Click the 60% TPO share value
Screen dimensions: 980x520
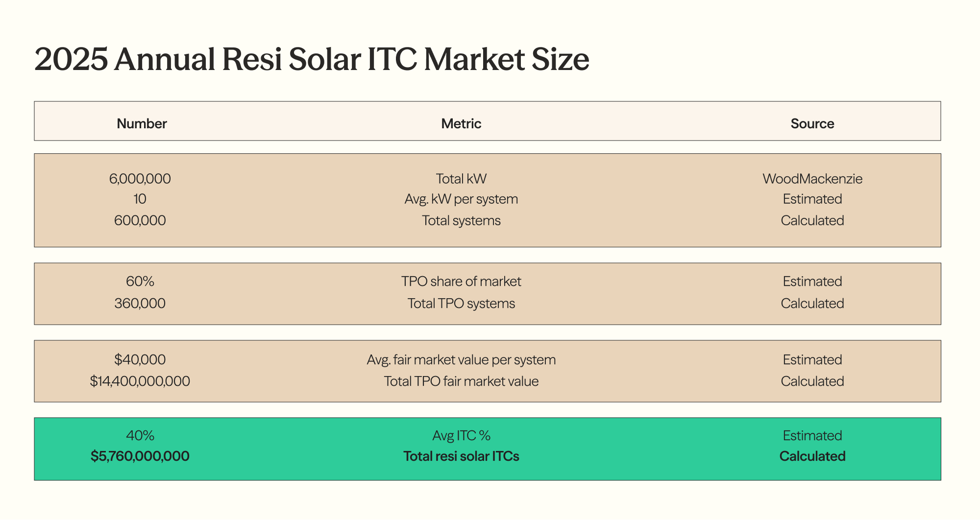pos(140,282)
